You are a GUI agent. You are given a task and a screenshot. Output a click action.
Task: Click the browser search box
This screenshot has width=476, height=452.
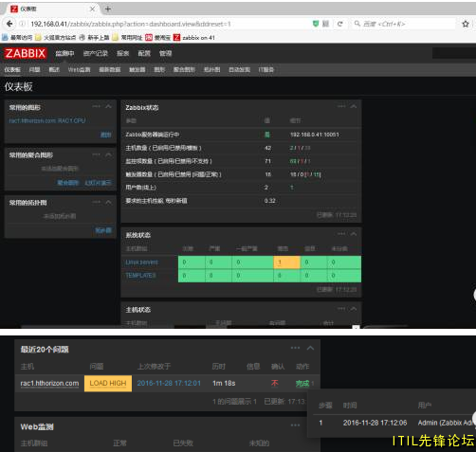pos(403,24)
